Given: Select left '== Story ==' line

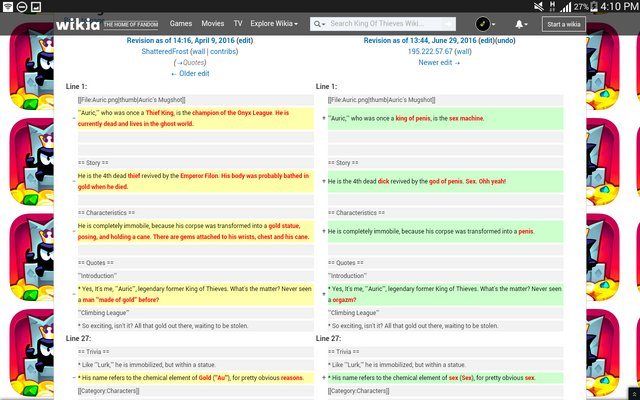Looking at the screenshot, I should point(196,163).
